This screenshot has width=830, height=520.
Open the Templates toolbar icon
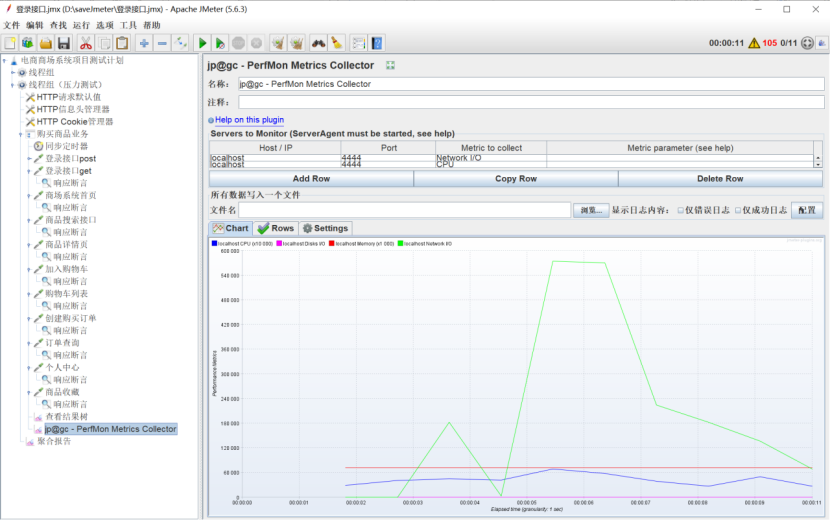28,43
